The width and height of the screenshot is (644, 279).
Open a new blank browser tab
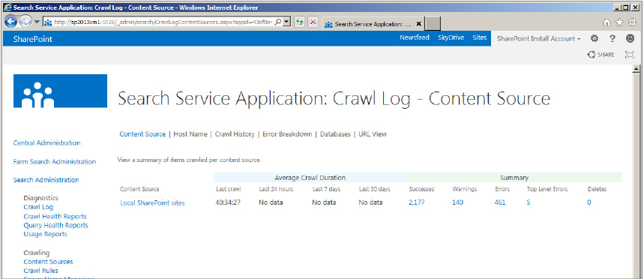(x=433, y=24)
